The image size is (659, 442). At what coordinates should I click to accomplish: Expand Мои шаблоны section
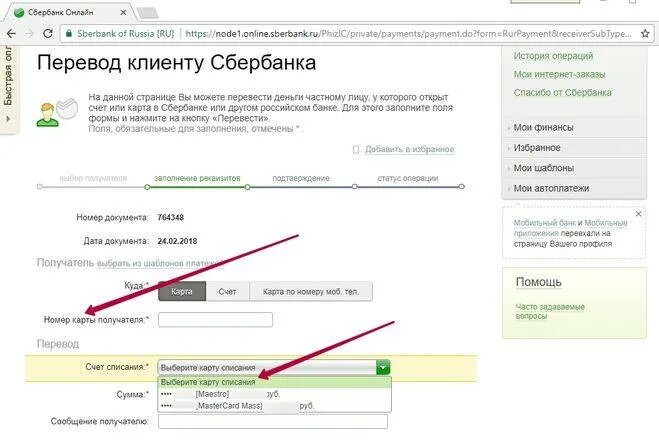pos(543,168)
